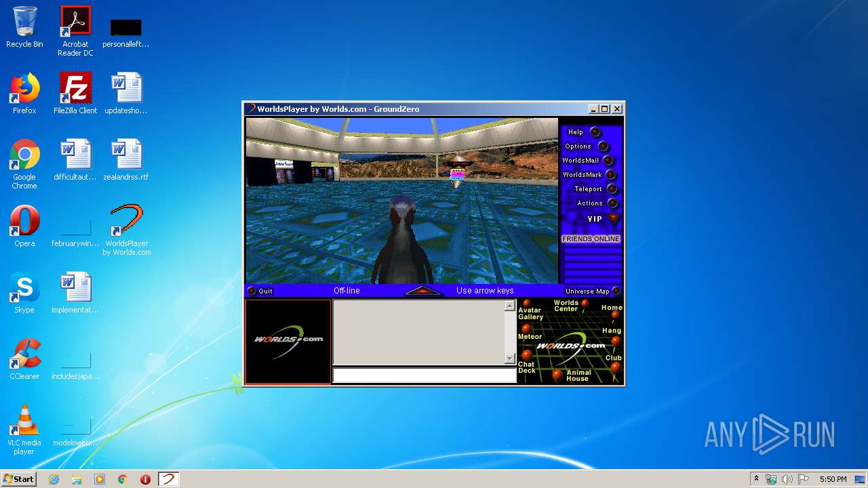The height and width of the screenshot is (488, 868).
Task: Select FileZilla Client desktop icon
Action: [x=75, y=94]
